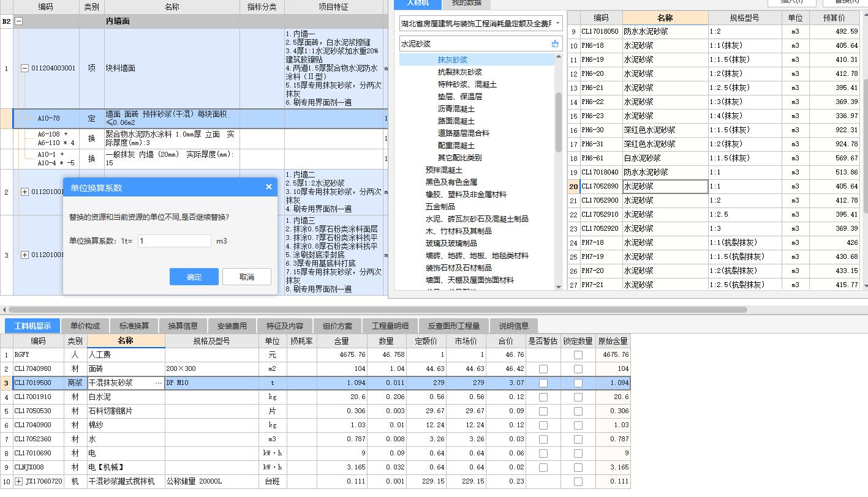Screen dimensions: 868x497
Task: Select 装饰石材及石材制品 category
Action: tap(459, 268)
